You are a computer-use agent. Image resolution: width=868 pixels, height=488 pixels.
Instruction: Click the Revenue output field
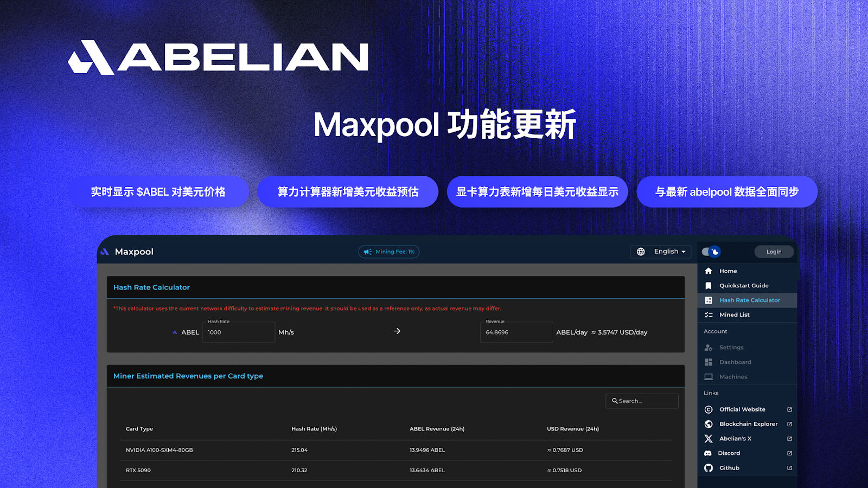click(x=516, y=332)
